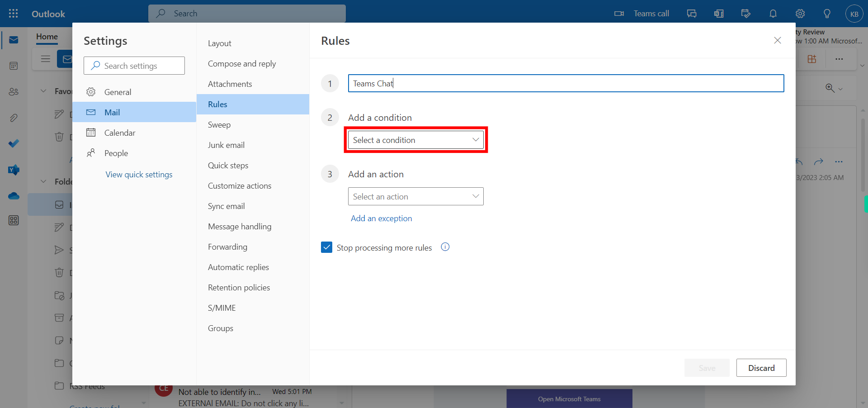Click into the Search settings field
Image resolution: width=868 pixels, height=408 pixels.
pyautogui.click(x=134, y=66)
